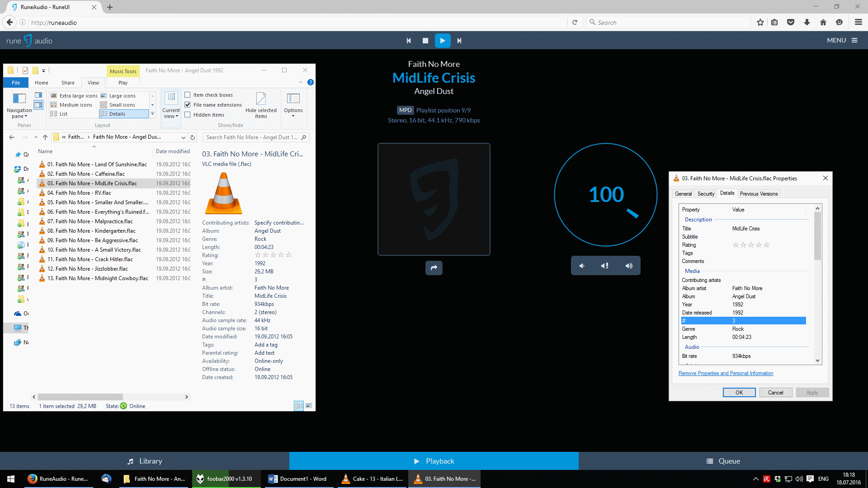
Task: Raise volume with the volume up icon
Action: [629, 266]
